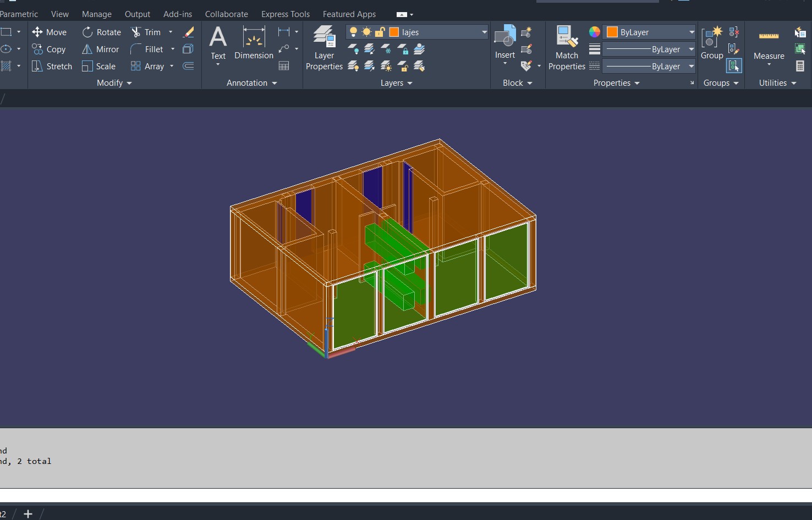Toggle the lajes layer padlock
Image resolution: width=812 pixels, height=520 pixels.
(380, 32)
